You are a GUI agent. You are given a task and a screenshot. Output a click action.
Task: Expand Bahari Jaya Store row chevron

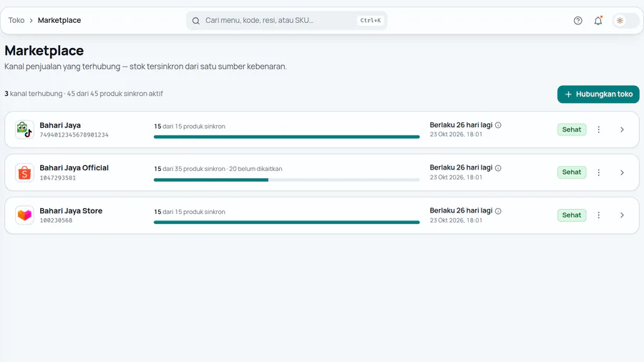pyautogui.click(x=622, y=215)
